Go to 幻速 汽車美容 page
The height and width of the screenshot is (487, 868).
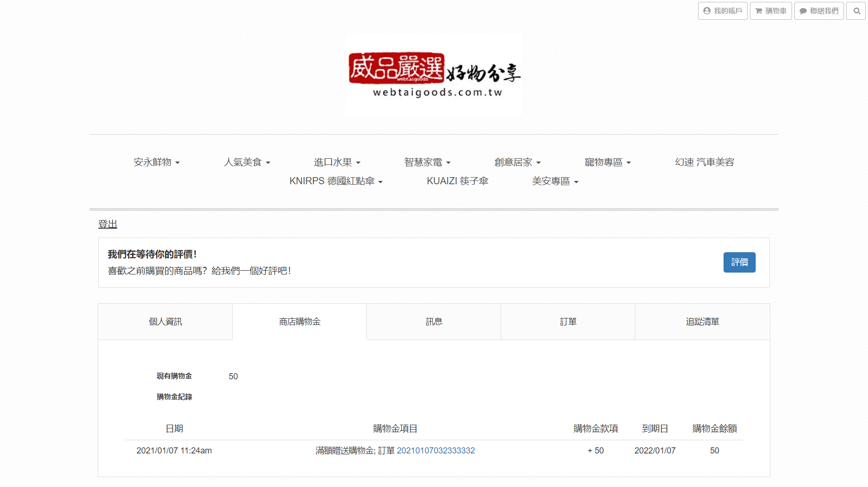pyautogui.click(x=704, y=162)
